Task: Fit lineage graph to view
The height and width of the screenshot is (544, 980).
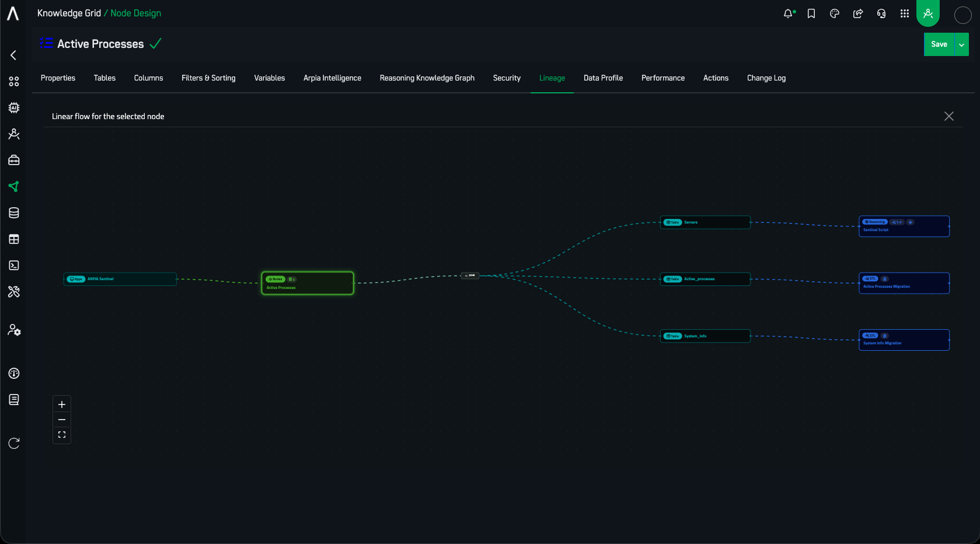Action: pos(62,435)
